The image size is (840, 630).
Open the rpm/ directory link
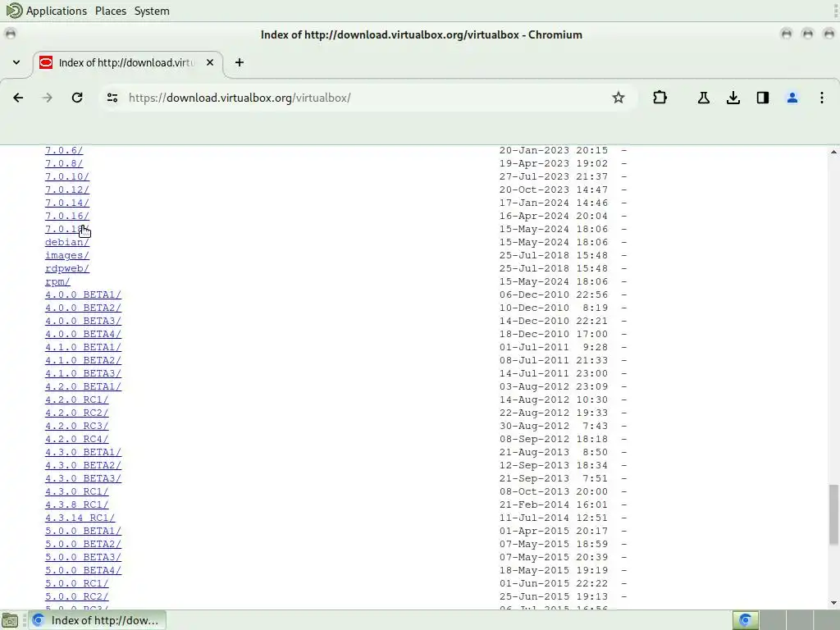[57, 281]
